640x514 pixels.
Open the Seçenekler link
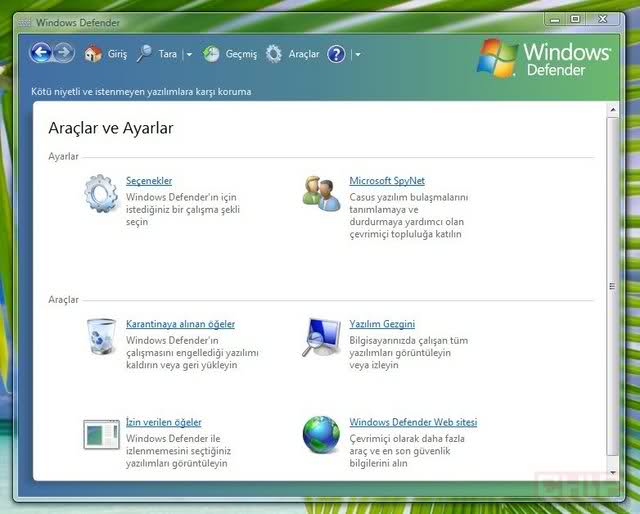149,181
